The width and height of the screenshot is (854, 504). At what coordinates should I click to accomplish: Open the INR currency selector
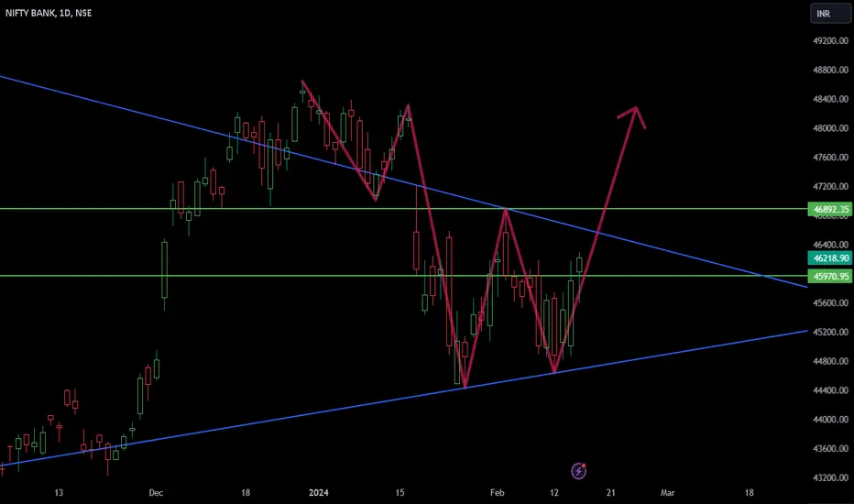pyautogui.click(x=830, y=14)
